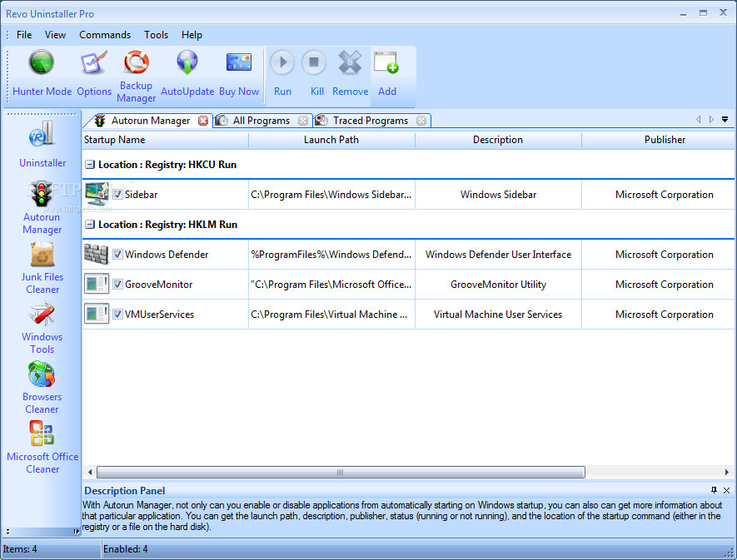Select the Windows Defender User Interface description

tap(498, 255)
